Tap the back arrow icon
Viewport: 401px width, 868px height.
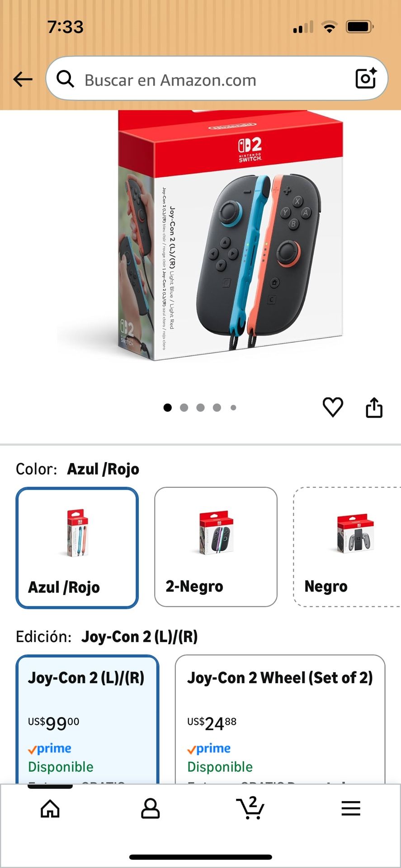click(23, 79)
